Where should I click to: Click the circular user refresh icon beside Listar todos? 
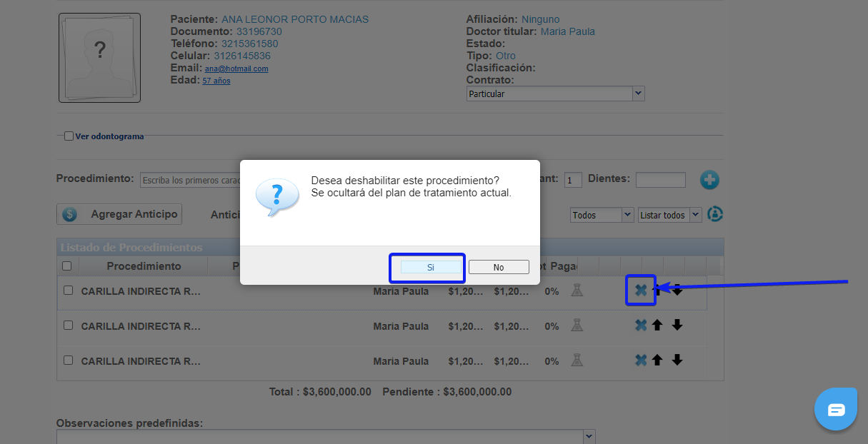[x=715, y=214]
